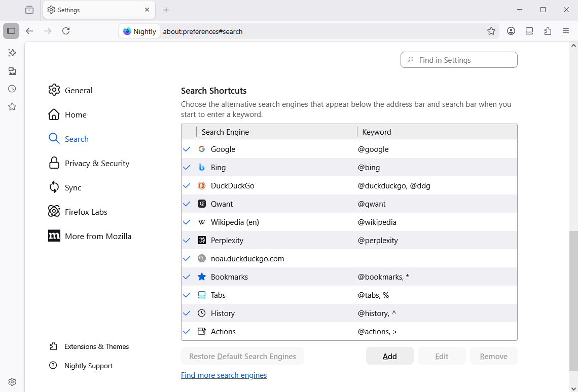Open the Extensions puzzle icon

[548, 31]
